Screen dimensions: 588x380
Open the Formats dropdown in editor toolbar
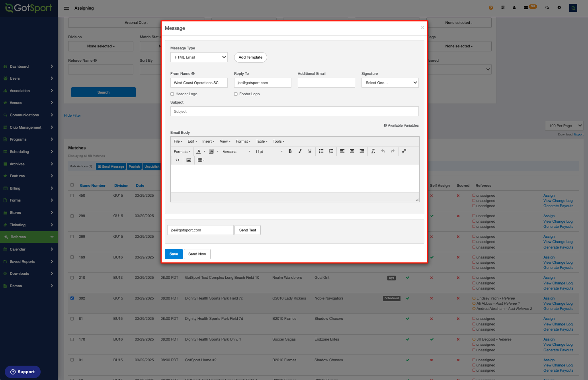click(x=182, y=151)
